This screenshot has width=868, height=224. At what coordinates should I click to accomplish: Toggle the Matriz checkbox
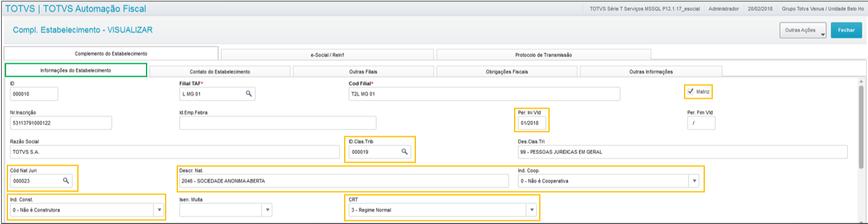(x=691, y=92)
